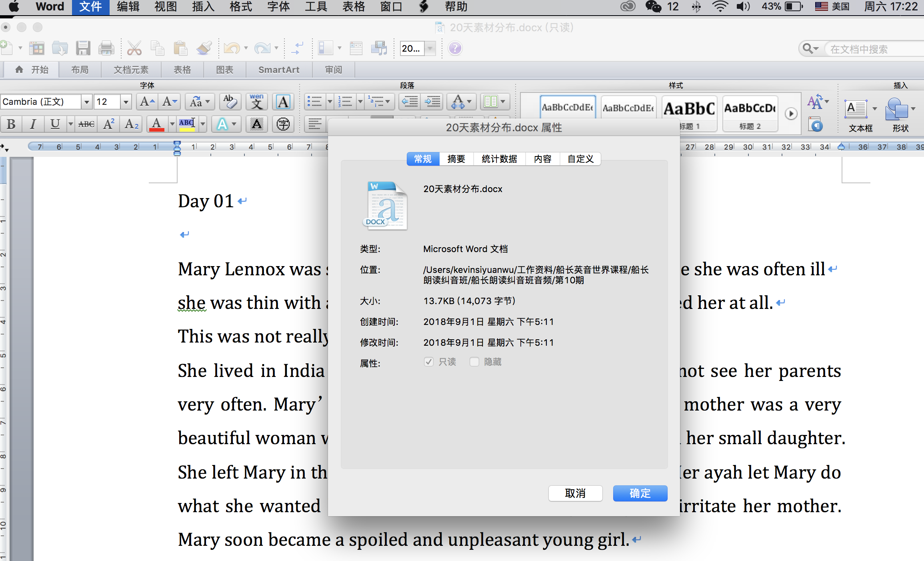Open the WeChat menu bar icon
Screen dimensions: 924x561
point(654,7)
